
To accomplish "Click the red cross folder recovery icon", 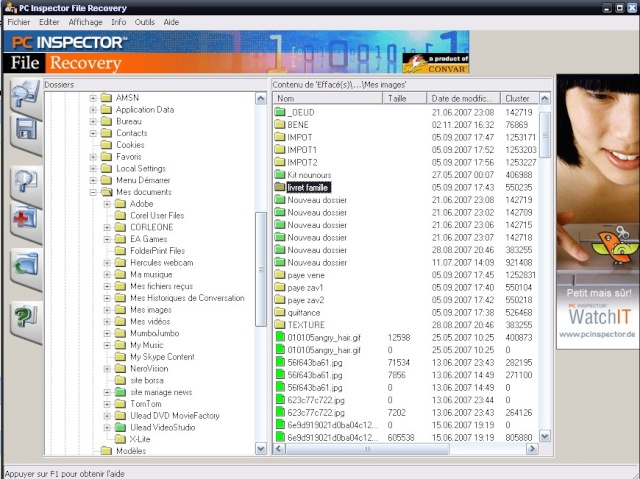I will coord(26,219).
